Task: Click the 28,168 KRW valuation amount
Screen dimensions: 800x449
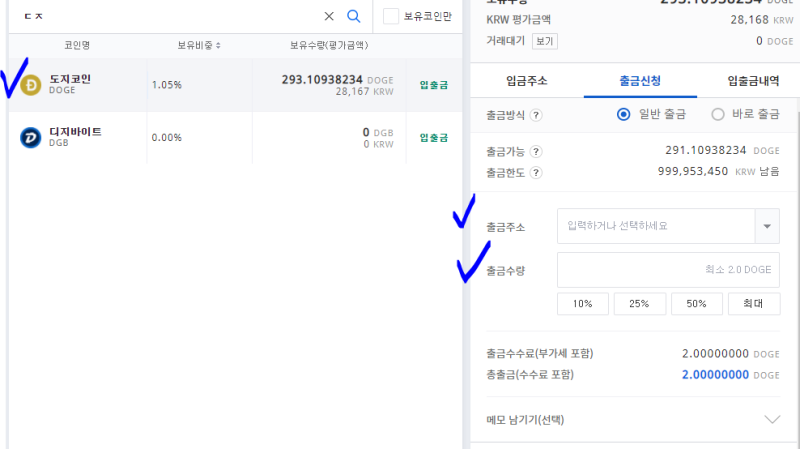Action: click(x=762, y=20)
